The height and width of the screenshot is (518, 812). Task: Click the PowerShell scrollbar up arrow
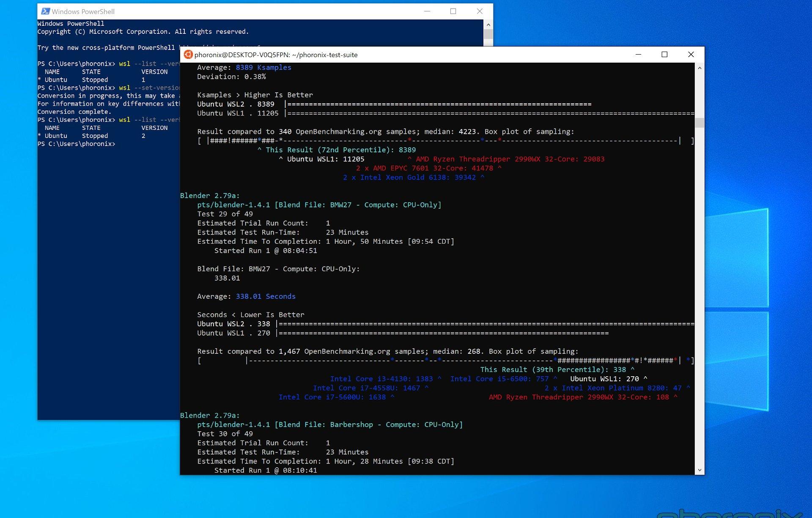(488, 25)
